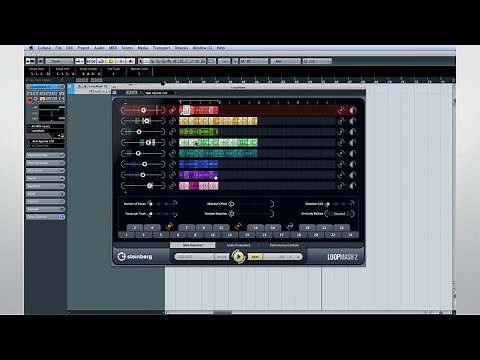This screenshot has height=360, width=480.
Task: Open Transport menu
Action: pyautogui.click(x=161, y=48)
